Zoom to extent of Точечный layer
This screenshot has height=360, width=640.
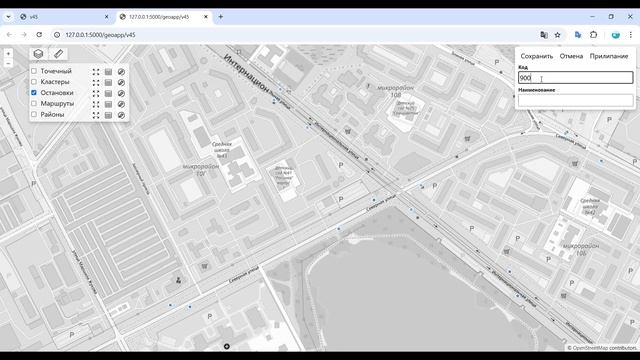pyautogui.click(x=96, y=72)
